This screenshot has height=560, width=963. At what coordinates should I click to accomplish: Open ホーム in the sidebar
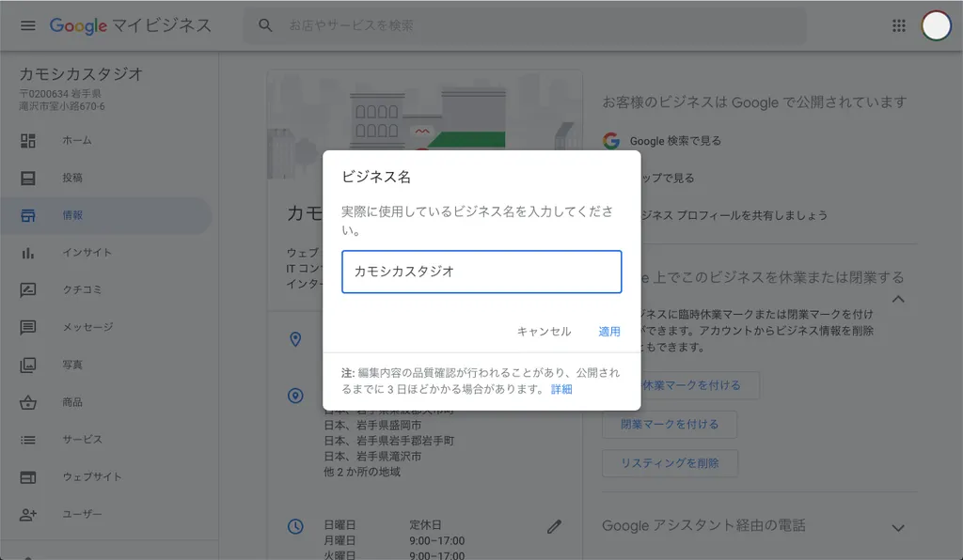pos(105,140)
